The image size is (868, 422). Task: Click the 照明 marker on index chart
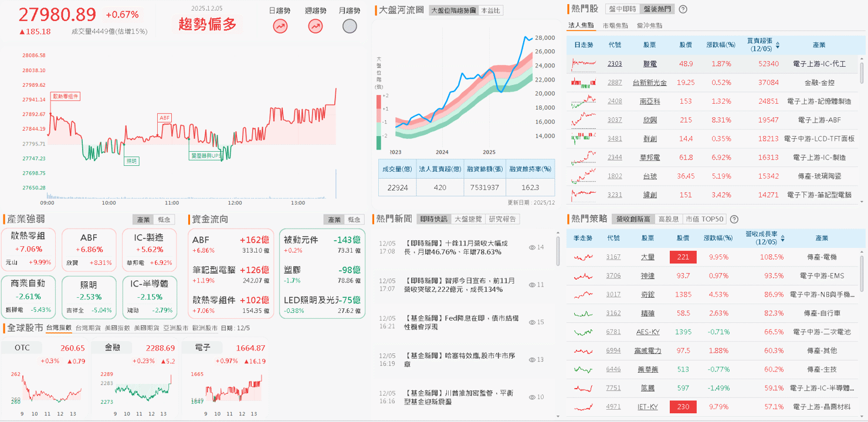tap(131, 160)
